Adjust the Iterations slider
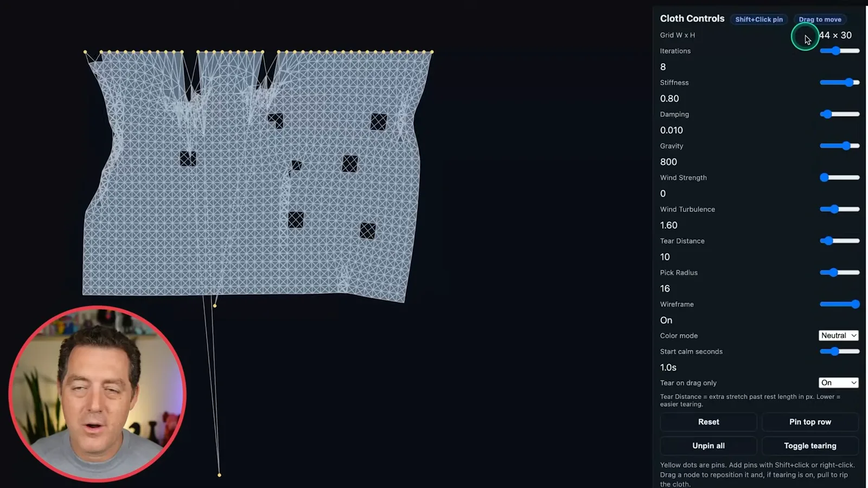 [840, 51]
